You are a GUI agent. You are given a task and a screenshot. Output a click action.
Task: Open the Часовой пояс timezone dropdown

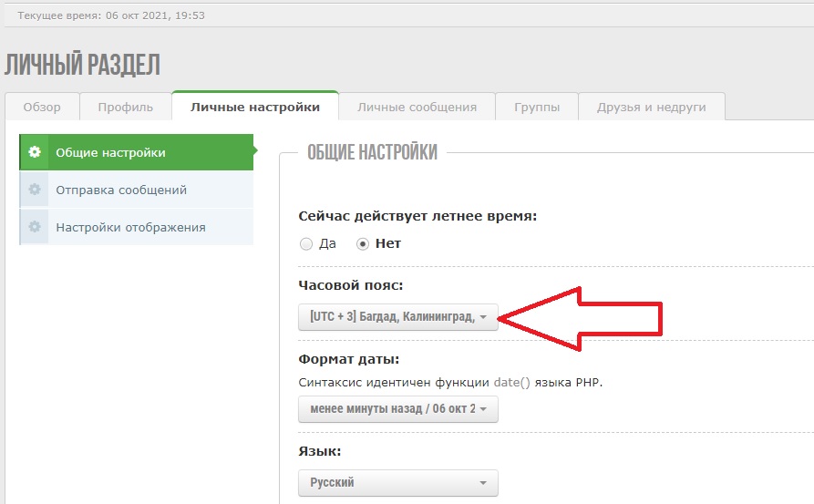pos(397,317)
